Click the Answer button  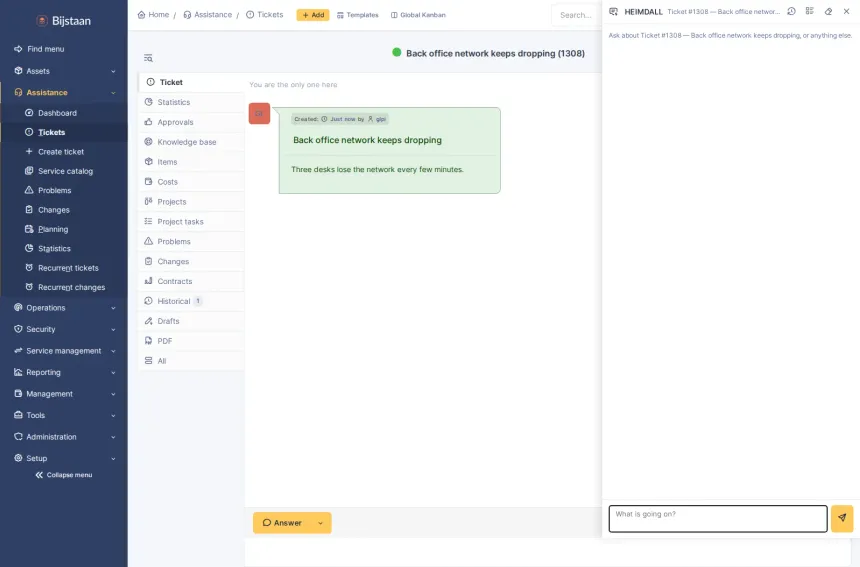[282, 523]
